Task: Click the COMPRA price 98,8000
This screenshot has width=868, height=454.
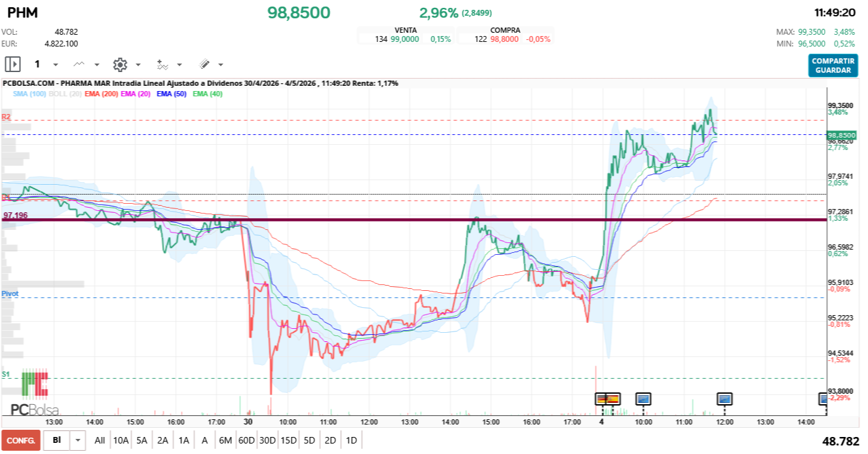Action: (x=504, y=39)
